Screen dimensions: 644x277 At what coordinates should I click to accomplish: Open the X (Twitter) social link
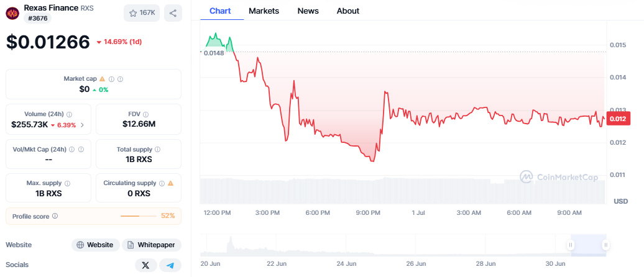click(x=145, y=265)
